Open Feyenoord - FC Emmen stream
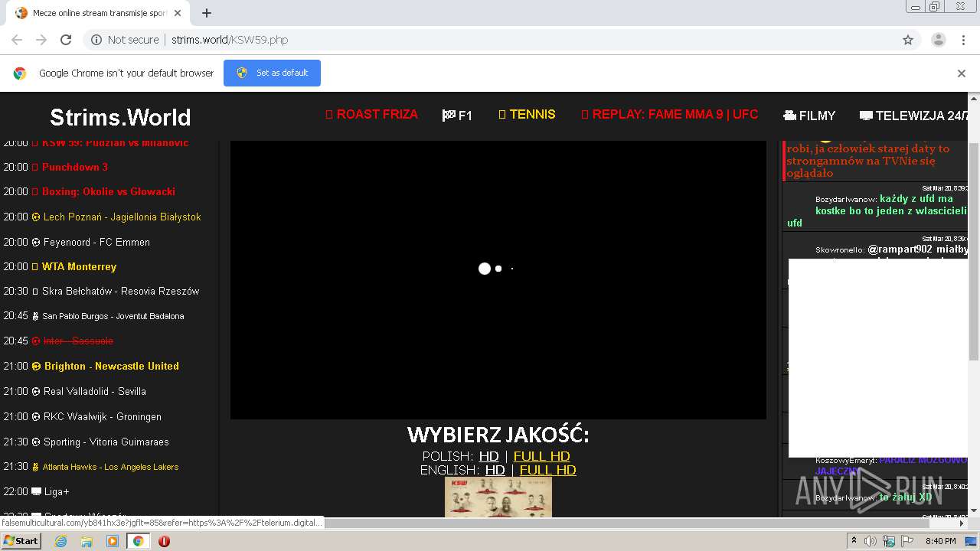The image size is (980, 551). [96, 242]
